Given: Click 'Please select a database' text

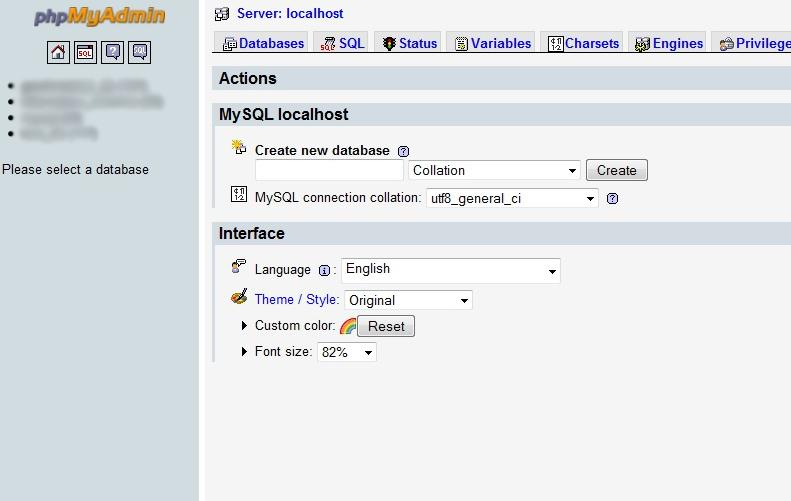Looking at the screenshot, I should (76, 170).
